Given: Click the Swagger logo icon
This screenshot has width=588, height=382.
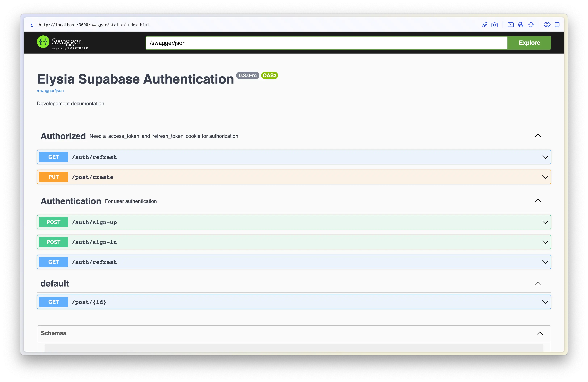Looking at the screenshot, I should point(43,42).
